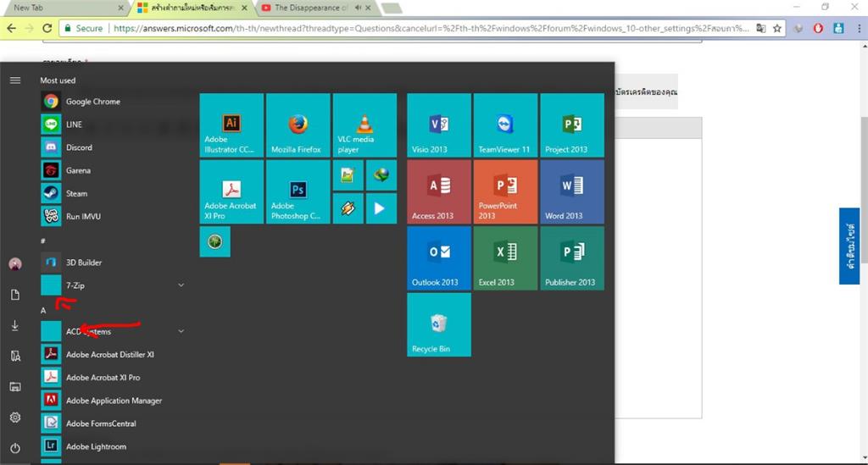Click the Adobe Illustrator CC tile
868x465 pixels.
(x=231, y=125)
